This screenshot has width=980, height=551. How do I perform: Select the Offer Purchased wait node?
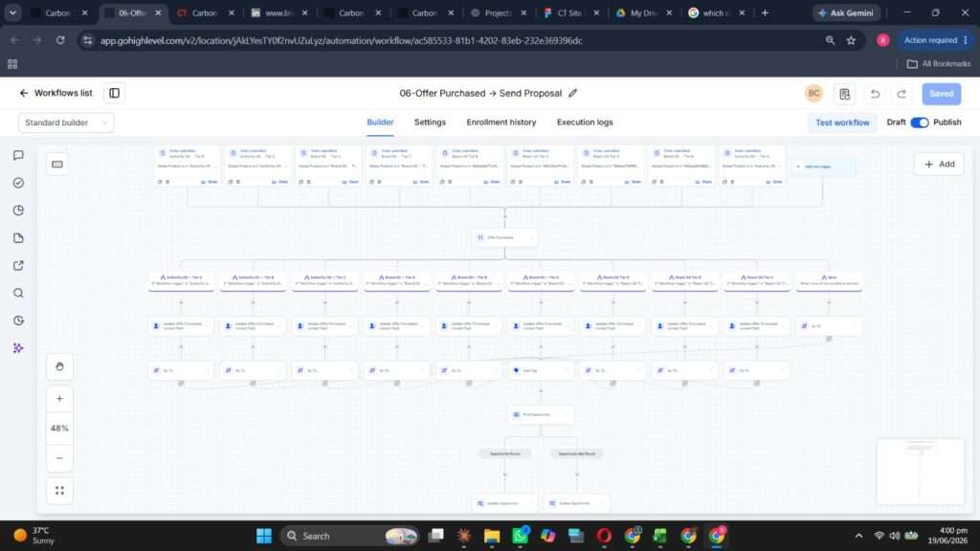coord(505,237)
